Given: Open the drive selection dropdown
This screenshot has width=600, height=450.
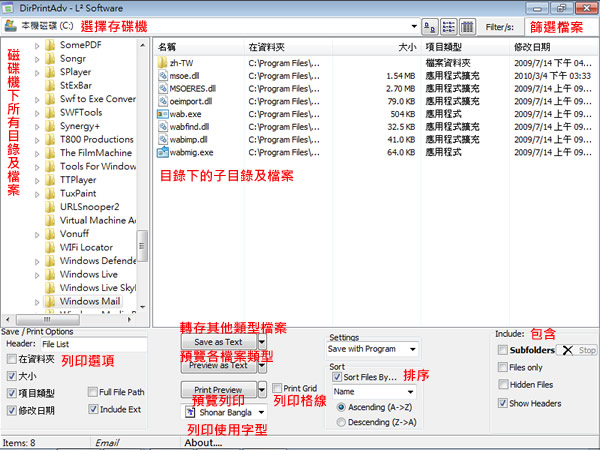Looking at the screenshot, I should [414, 26].
